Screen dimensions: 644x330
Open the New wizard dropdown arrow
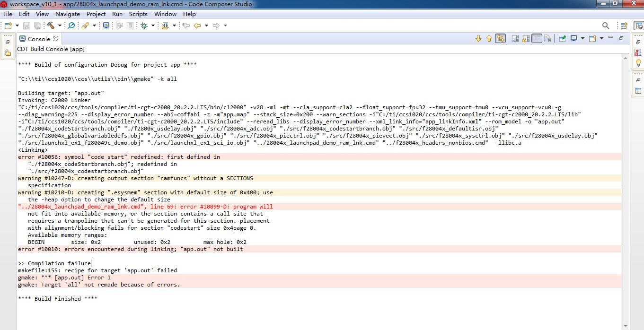(17, 26)
